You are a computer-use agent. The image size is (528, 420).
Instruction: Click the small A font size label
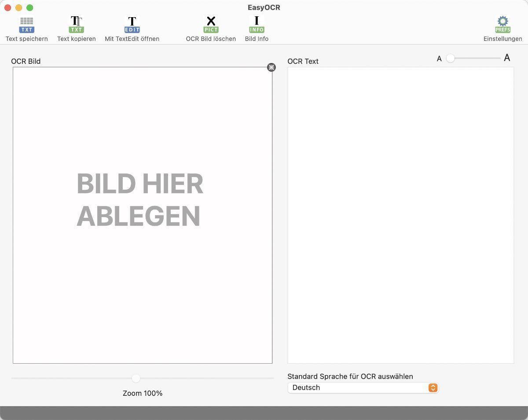tap(439, 59)
